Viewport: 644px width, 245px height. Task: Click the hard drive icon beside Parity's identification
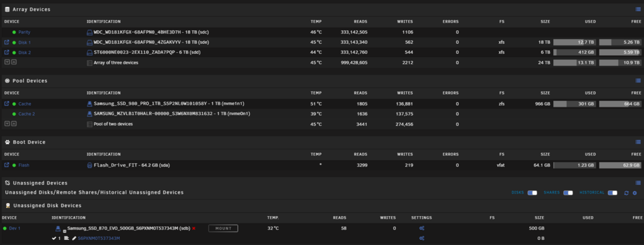point(90,32)
